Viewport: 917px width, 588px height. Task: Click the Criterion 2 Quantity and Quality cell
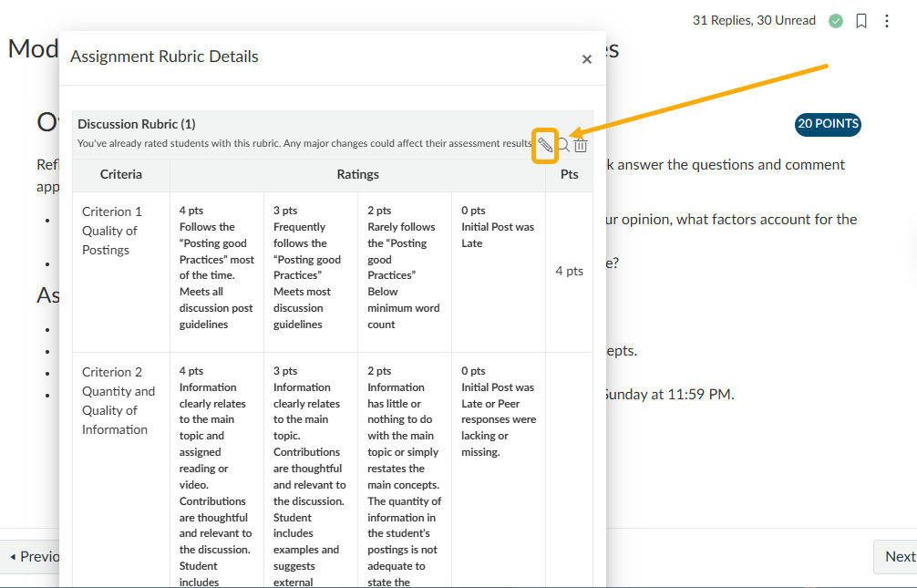pyautogui.click(x=120, y=400)
